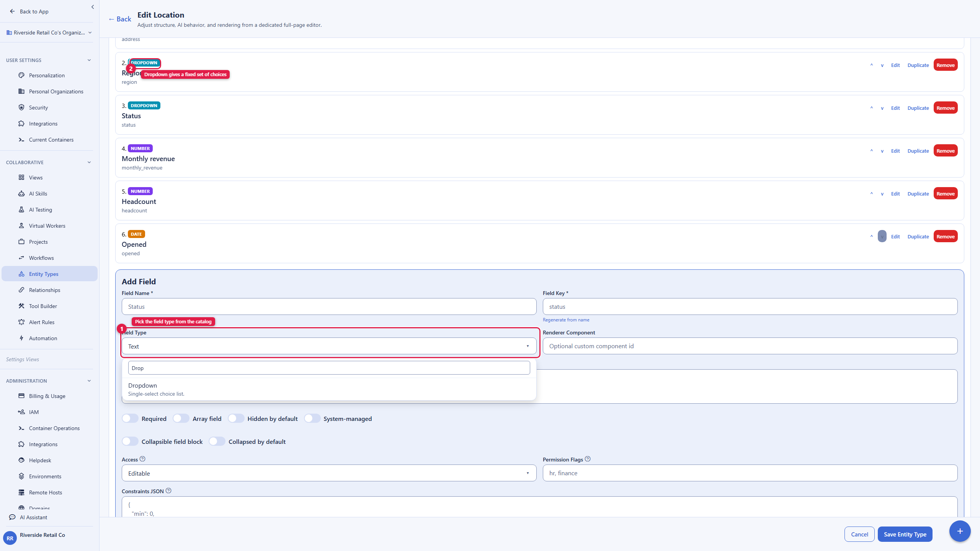Screen dimensions: 980x551
Task: Click the Current Containers terminal icon
Action: (21, 140)
